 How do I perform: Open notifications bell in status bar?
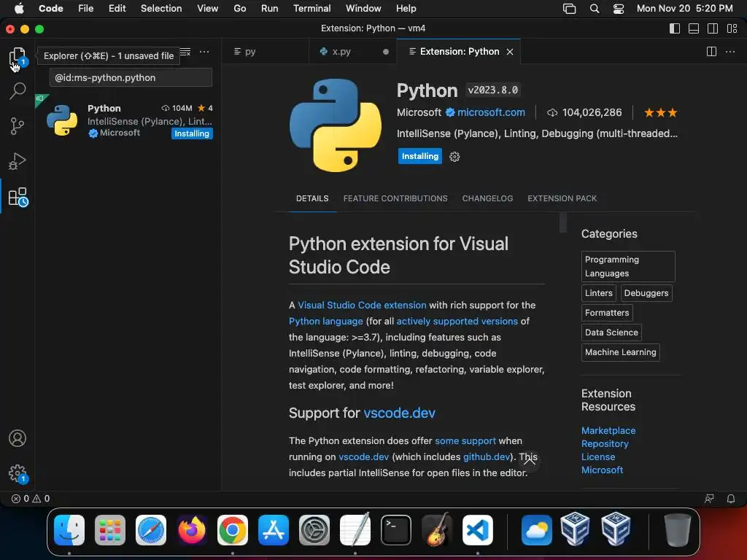click(x=731, y=499)
